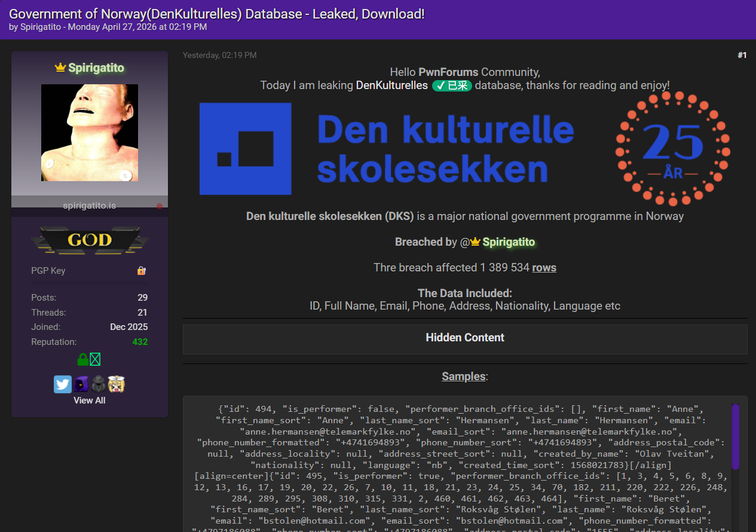
Task: Click the crown icon beside sidebar username
Action: pos(60,68)
